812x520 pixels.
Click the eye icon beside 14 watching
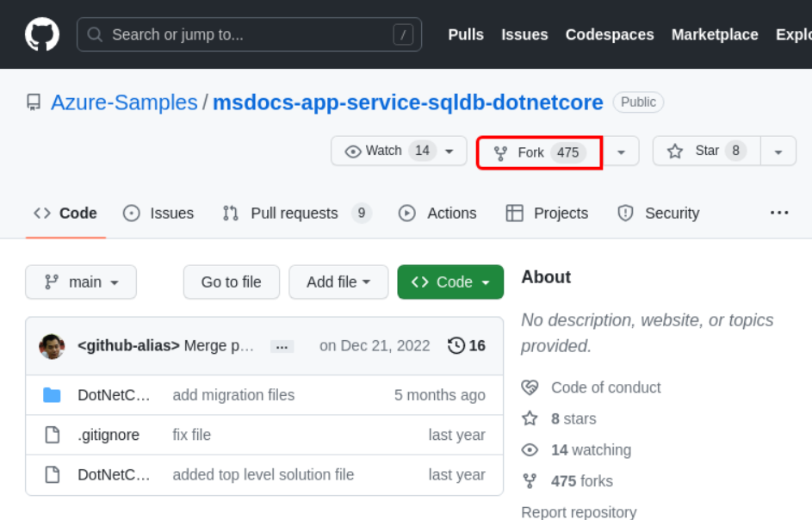[x=530, y=449]
